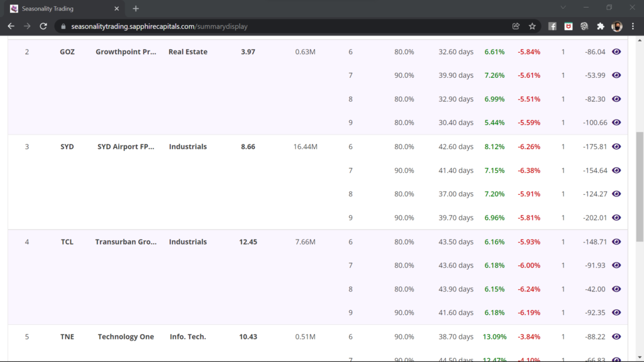Click the browser reload button
Image resolution: width=644 pixels, height=362 pixels.
[x=43, y=26]
